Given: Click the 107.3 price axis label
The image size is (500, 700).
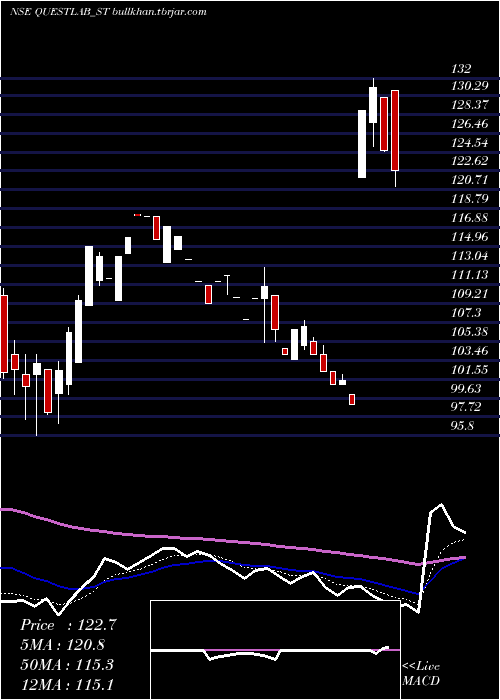Looking at the screenshot, I should coord(467,313).
